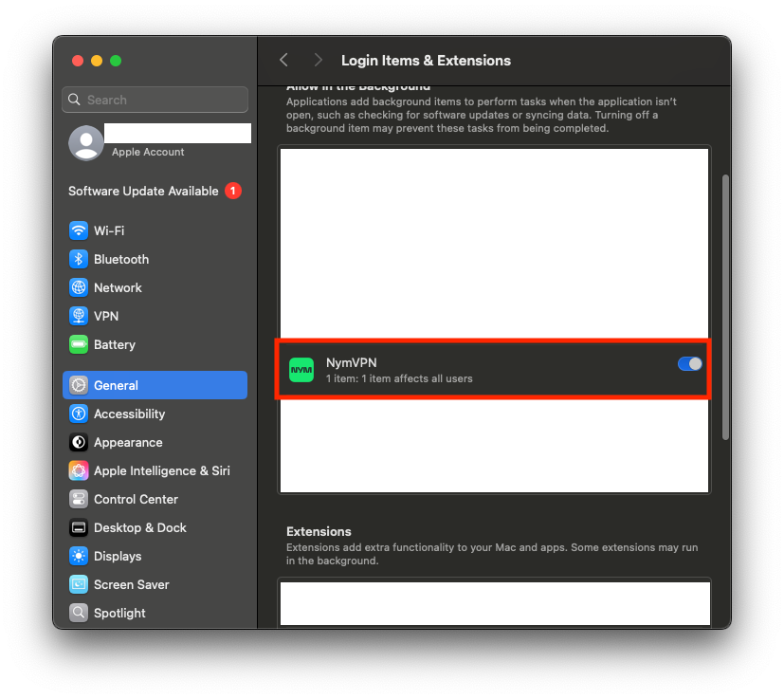This screenshot has height=699, width=784.
Task: Click the Appearance icon
Action: coord(79,442)
